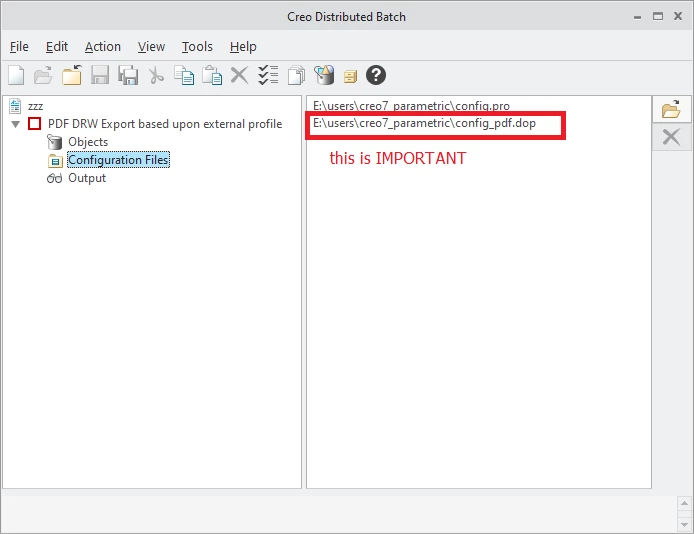Maximize the Creo Distributed Batch window
Viewport: 694px width, 534px height.
(x=658, y=16)
